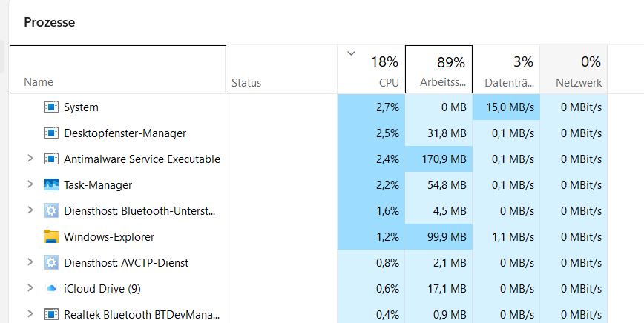Expand the iCloud Drive (9) group

pos(30,287)
